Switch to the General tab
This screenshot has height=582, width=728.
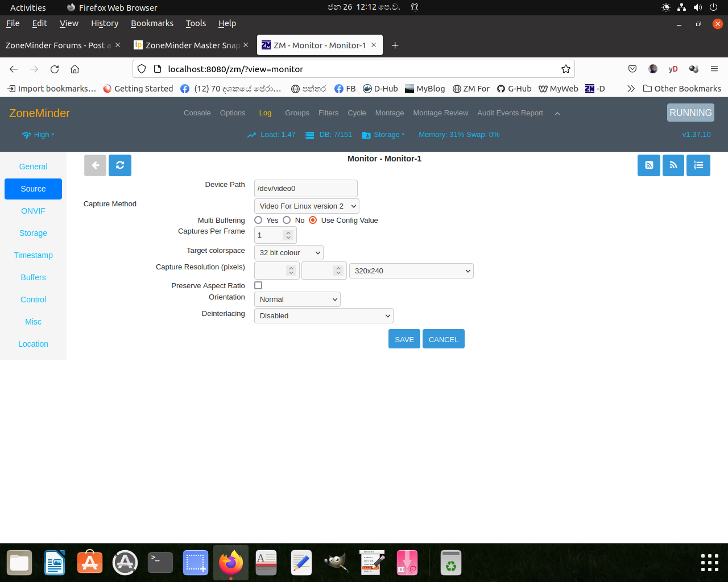pos(33,167)
